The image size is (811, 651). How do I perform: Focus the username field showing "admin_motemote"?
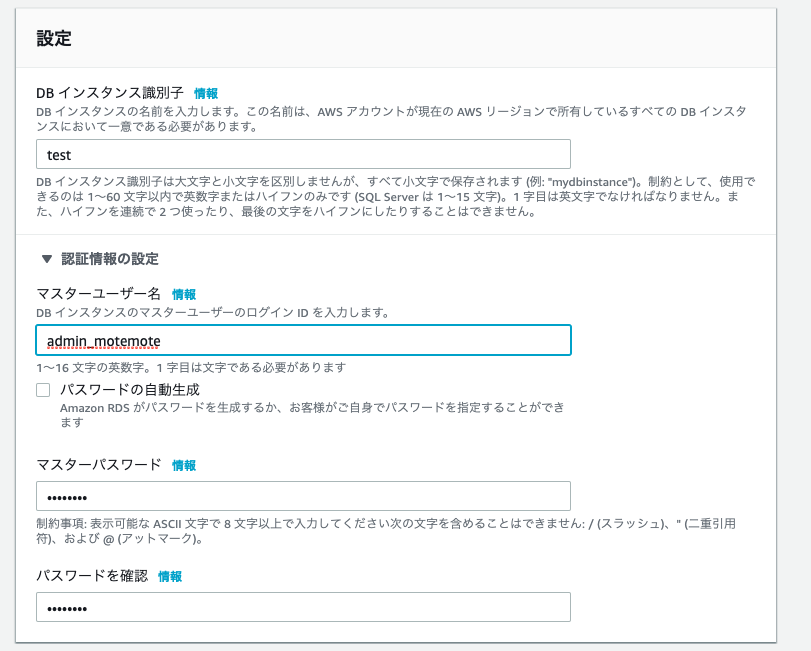[x=300, y=341]
